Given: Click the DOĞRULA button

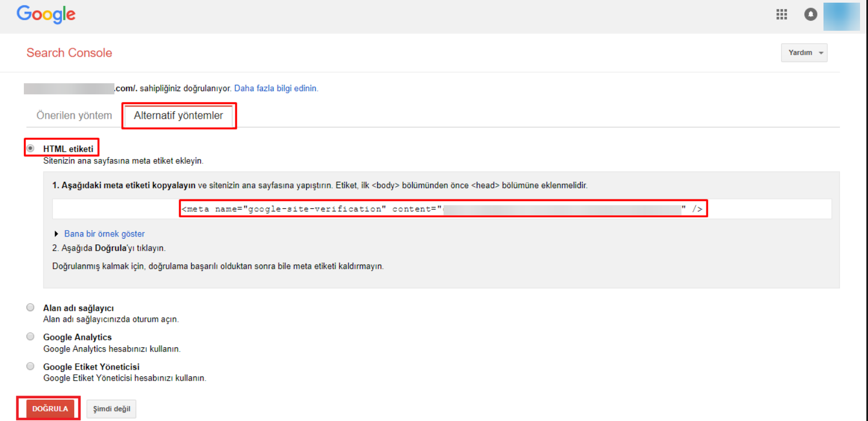Looking at the screenshot, I should pyautogui.click(x=50, y=409).
